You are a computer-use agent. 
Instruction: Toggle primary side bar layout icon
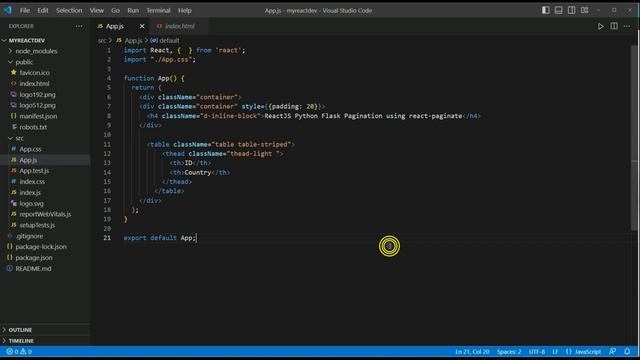[x=546, y=10]
